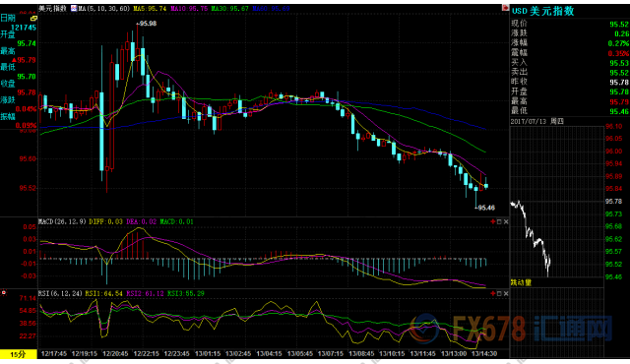This screenshot has width=630, height=364.
Task: Maximize the RSI indicator panel
Action: coord(499,293)
